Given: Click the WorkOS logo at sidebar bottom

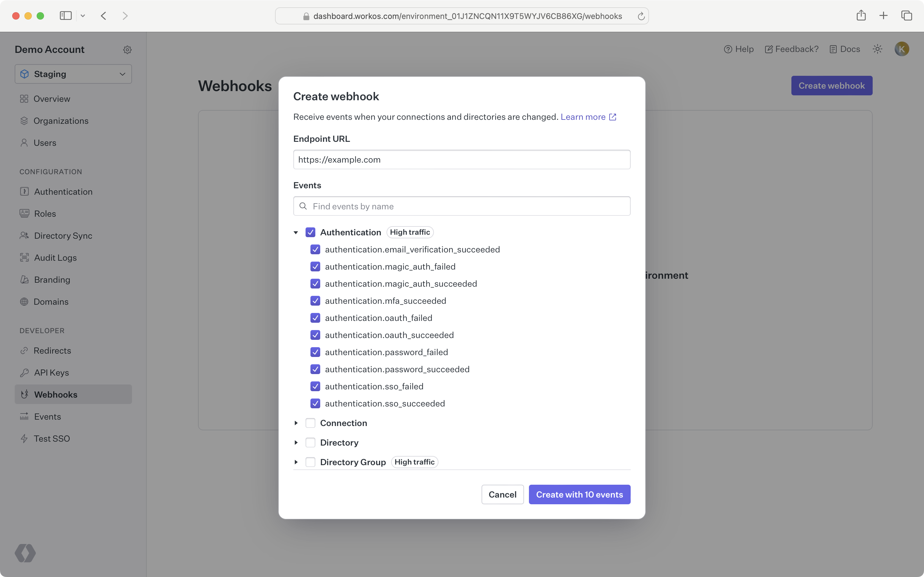Looking at the screenshot, I should click(25, 553).
